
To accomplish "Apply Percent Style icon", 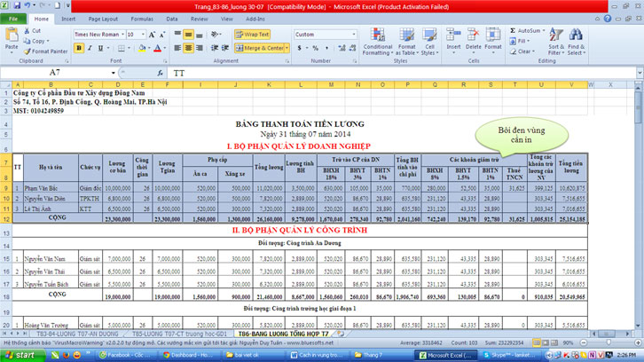I will click(316, 48).
